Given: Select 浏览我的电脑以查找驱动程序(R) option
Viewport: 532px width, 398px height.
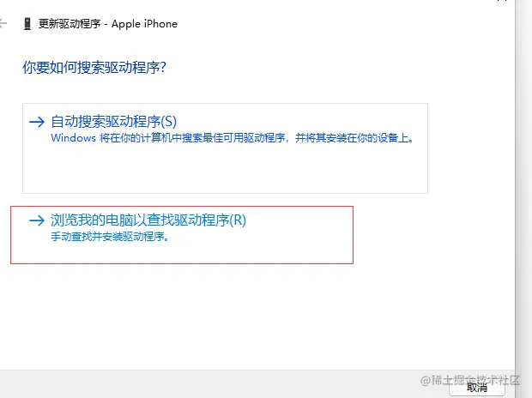Looking at the screenshot, I should (182, 235).
